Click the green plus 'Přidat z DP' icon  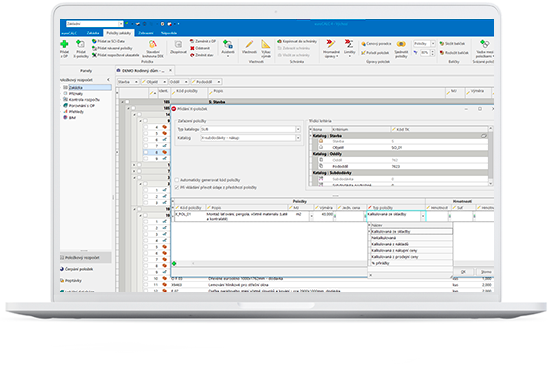(64, 45)
